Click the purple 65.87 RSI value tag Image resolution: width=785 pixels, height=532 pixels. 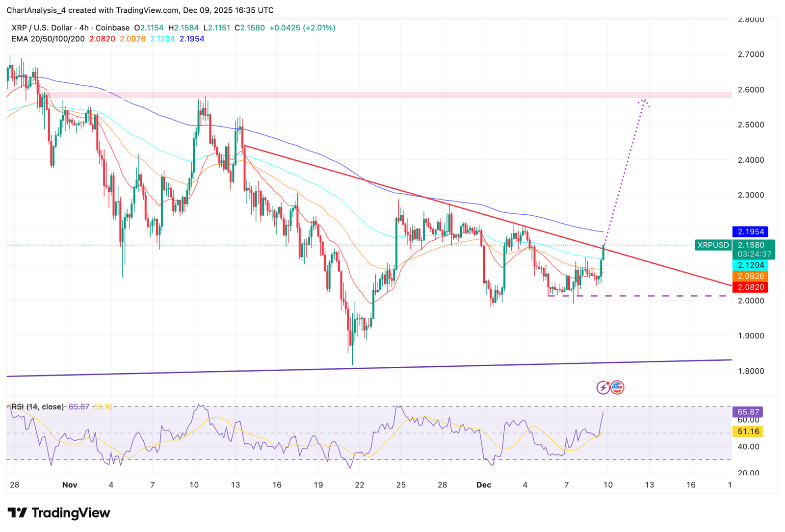click(x=748, y=412)
